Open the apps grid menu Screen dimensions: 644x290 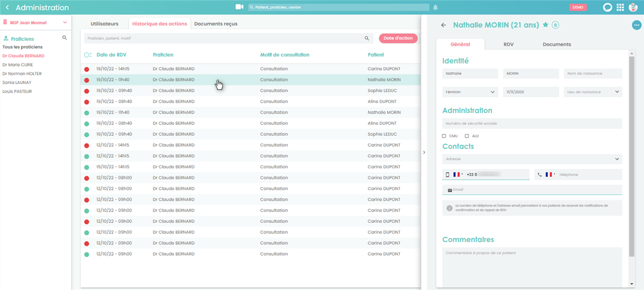pyautogui.click(x=620, y=8)
